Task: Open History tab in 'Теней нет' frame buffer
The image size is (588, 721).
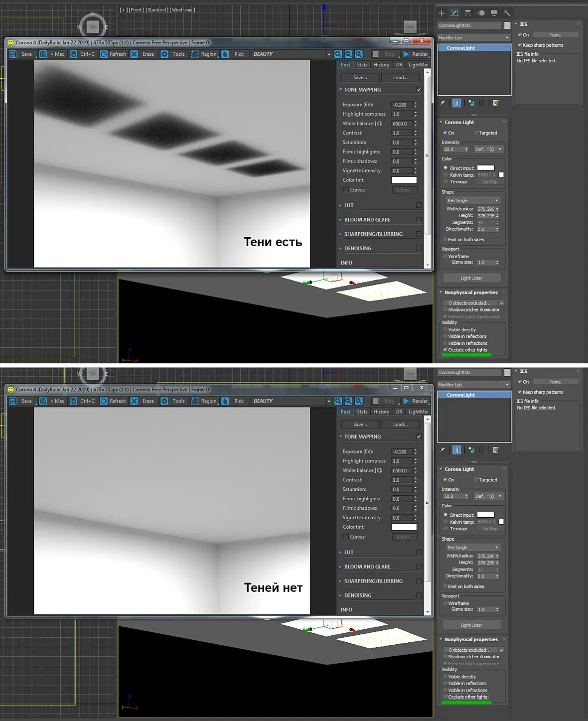Action: 381,412
